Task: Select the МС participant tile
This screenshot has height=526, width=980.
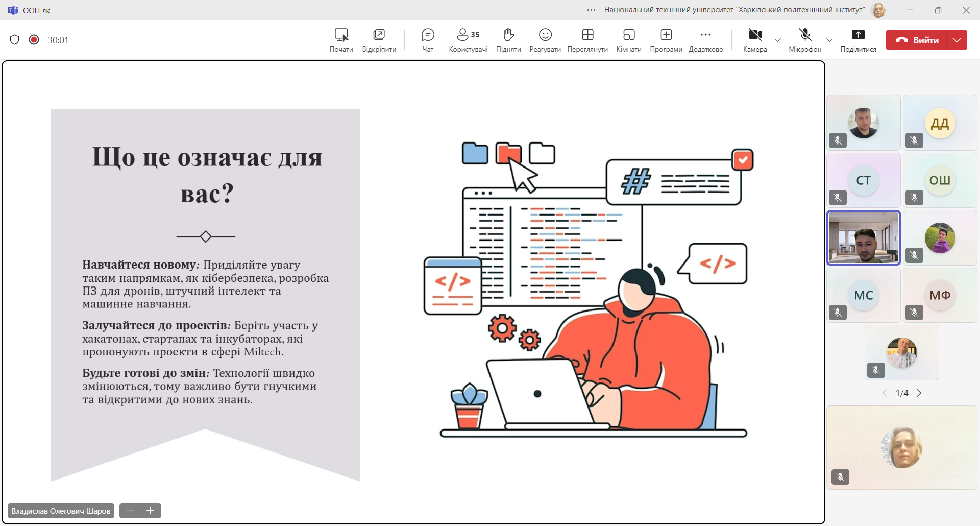Action: [x=864, y=295]
